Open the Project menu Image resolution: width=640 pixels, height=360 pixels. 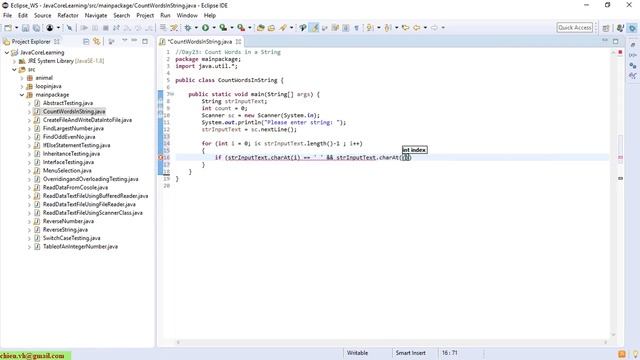(x=145, y=15)
